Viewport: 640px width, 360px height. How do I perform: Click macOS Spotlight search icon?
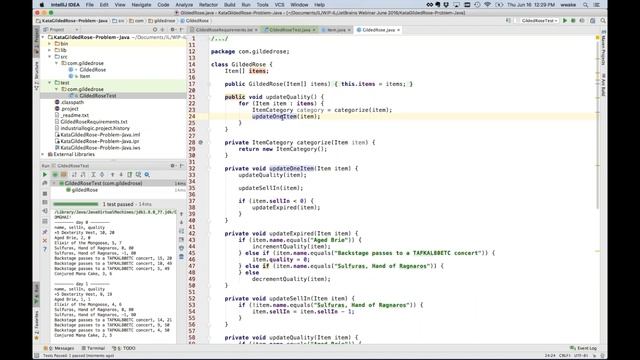586,4
